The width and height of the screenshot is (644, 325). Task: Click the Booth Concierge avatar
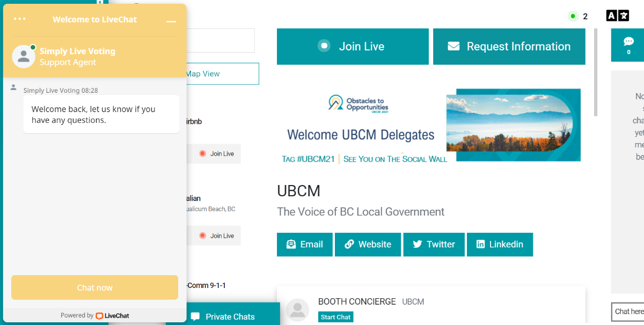point(297,311)
